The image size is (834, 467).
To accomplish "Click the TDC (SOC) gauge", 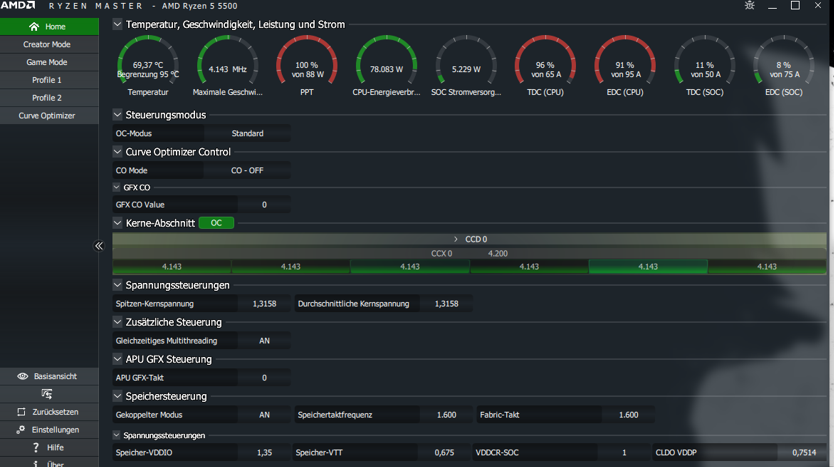I will point(705,66).
